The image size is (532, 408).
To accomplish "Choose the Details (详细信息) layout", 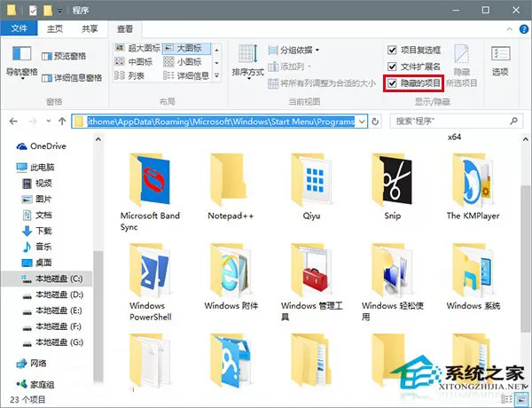I will [x=186, y=75].
